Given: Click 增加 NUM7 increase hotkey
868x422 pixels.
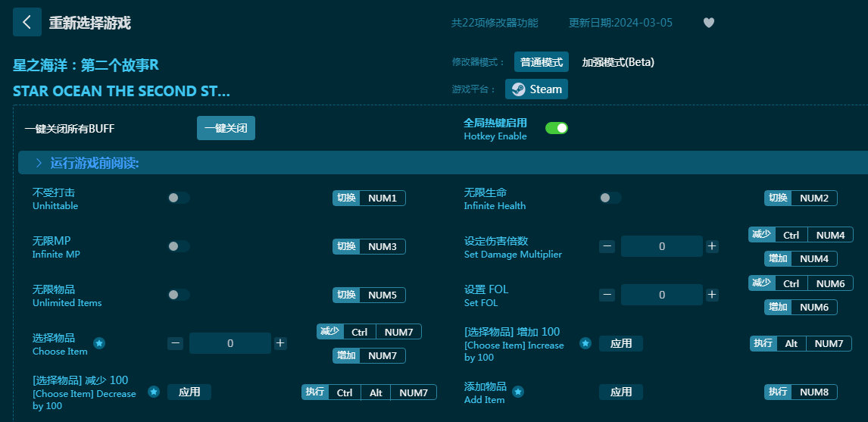Looking at the screenshot, I should tap(369, 355).
